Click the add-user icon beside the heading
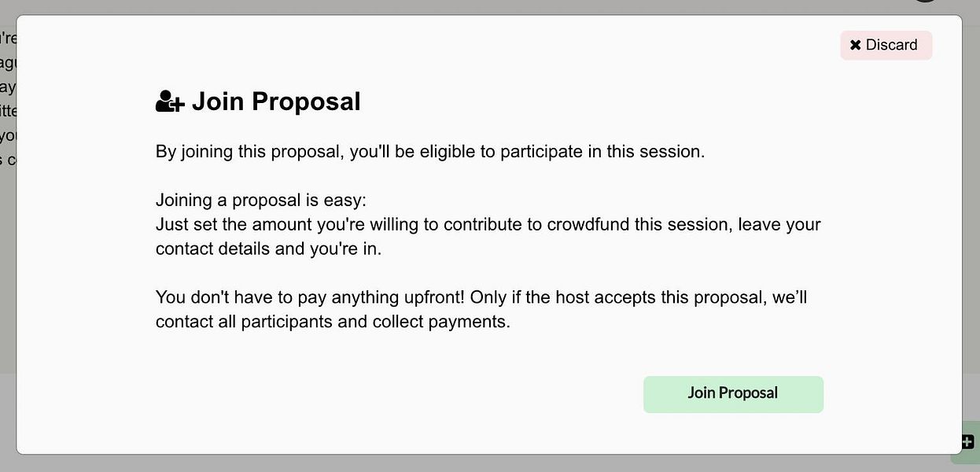The width and height of the screenshot is (980, 472). coord(169,102)
